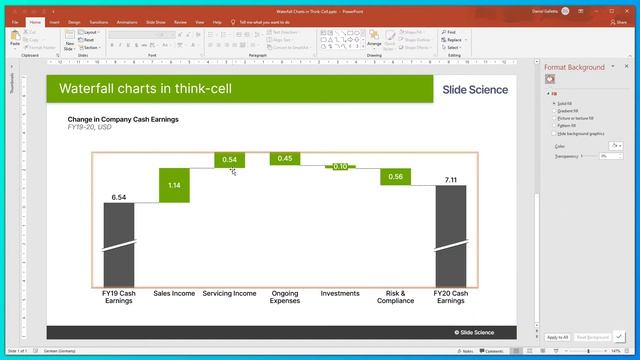Screen dimensions: 640x360
Task: Switch to the Insert tab
Action: [54, 22]
